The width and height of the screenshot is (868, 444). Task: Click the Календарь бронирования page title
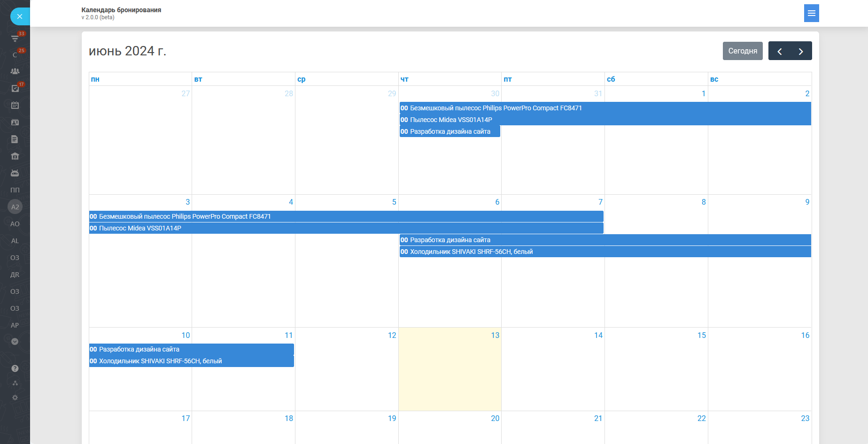[x=121, y=10]
